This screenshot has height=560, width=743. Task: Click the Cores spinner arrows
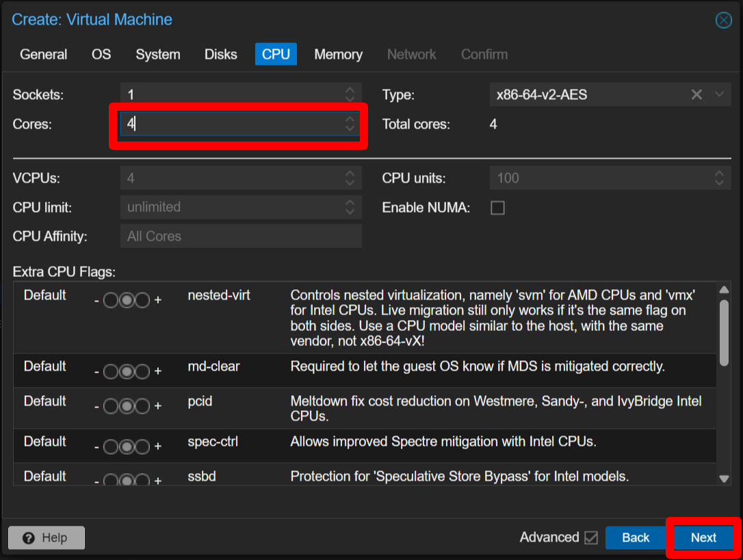point(350,124)
